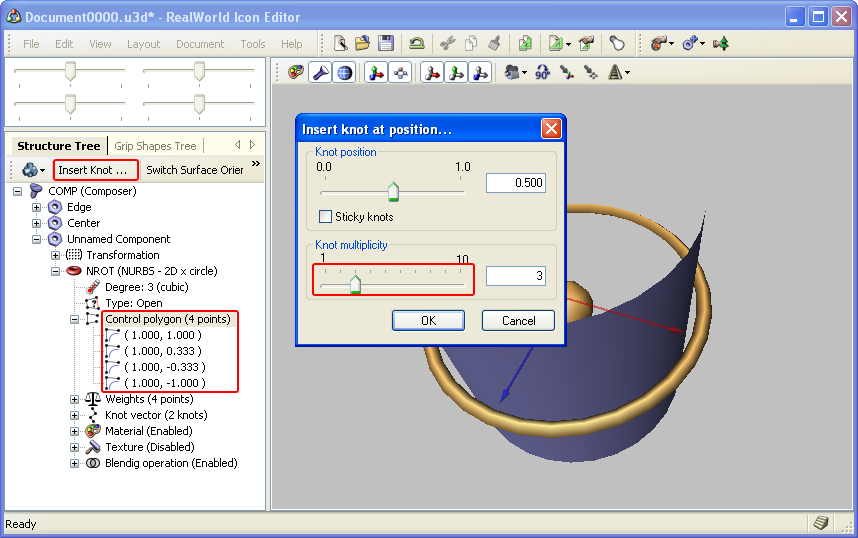Open the perspective cone dropdown arrow
The image size is (858, 538).
[x=627, y=73]
